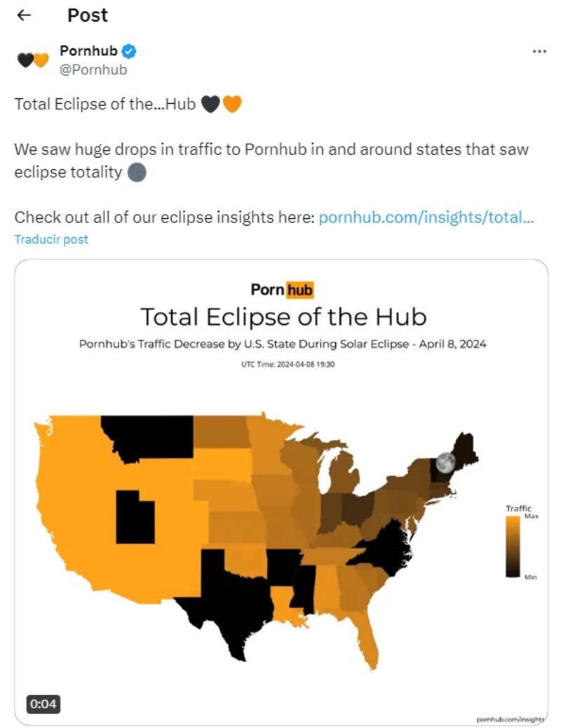
Task: Click the Traffic Max-Min gradient legend
Action: click(x=512, y=547)
